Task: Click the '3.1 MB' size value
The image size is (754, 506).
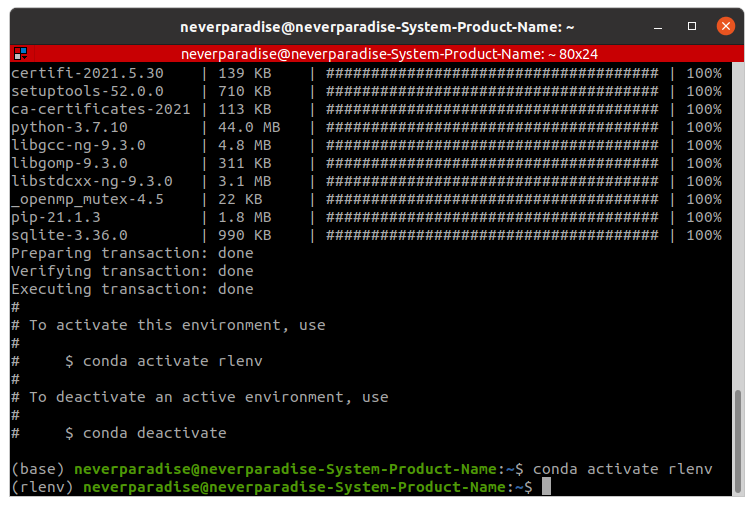Action: 245,181
